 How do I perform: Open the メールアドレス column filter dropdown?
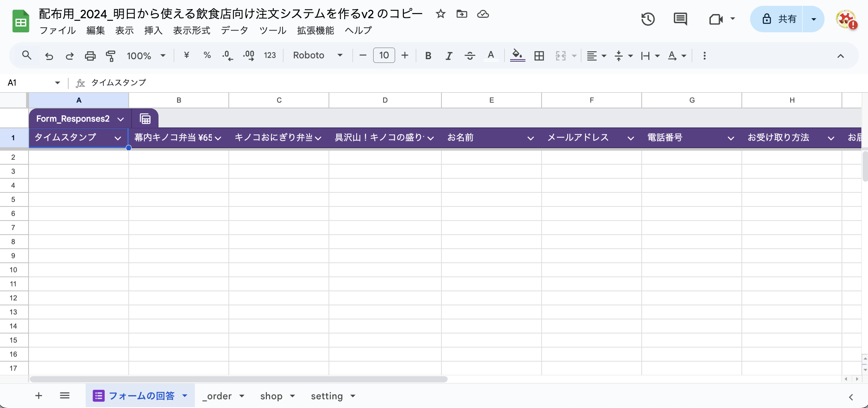click(631, 138)
